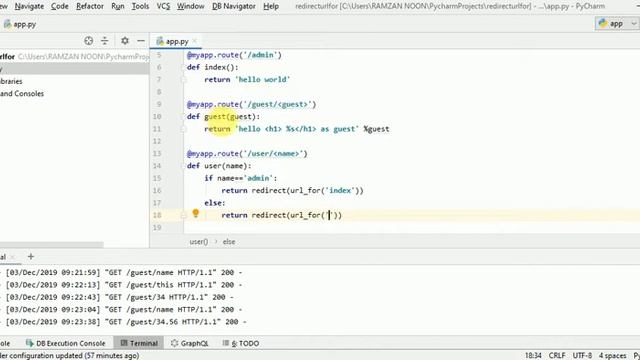
Task: Open the DB Navigator menu
Action: (234, 6)
